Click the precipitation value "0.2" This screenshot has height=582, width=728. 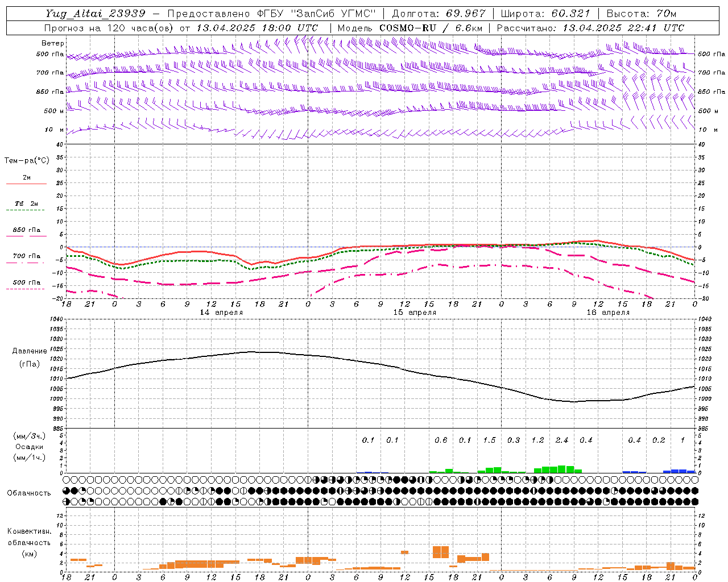(x=659, y=440)
